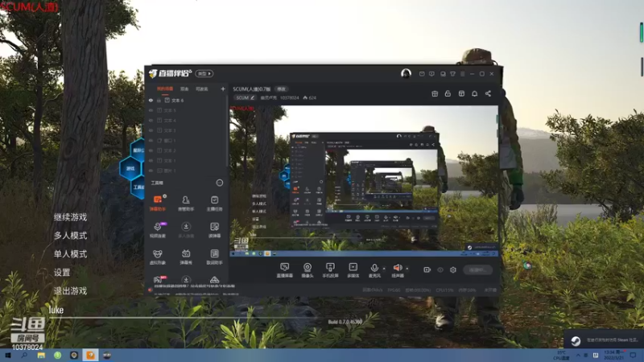Add a multimedia source (多媒体)

353,270
